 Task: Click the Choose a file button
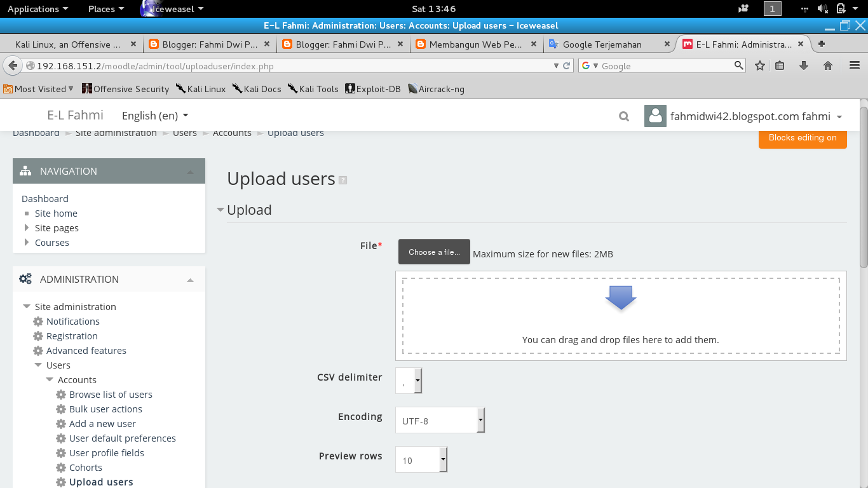point(434,252)
